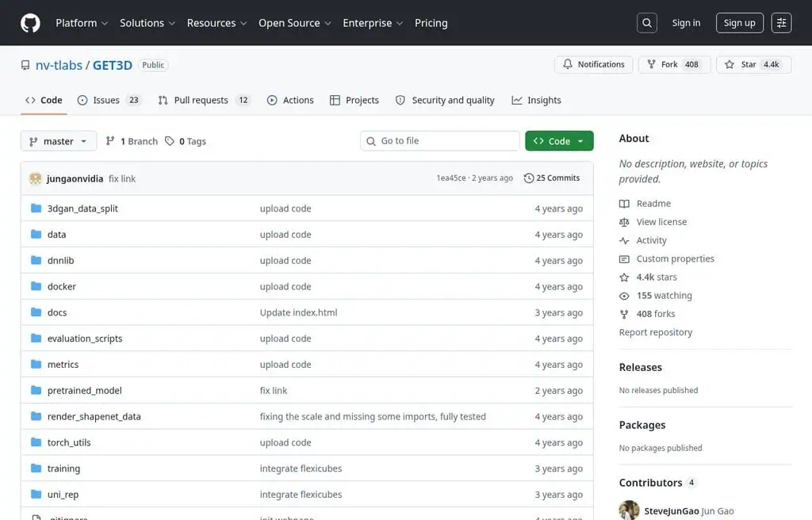
Task: Expand the Platform menu
Action: coord(82,23)
